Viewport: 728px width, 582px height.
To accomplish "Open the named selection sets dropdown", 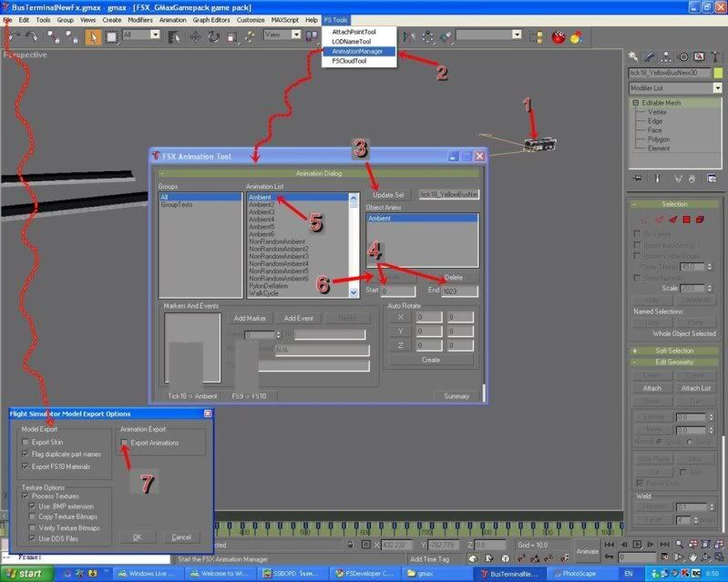I will [x=517, y=35].
